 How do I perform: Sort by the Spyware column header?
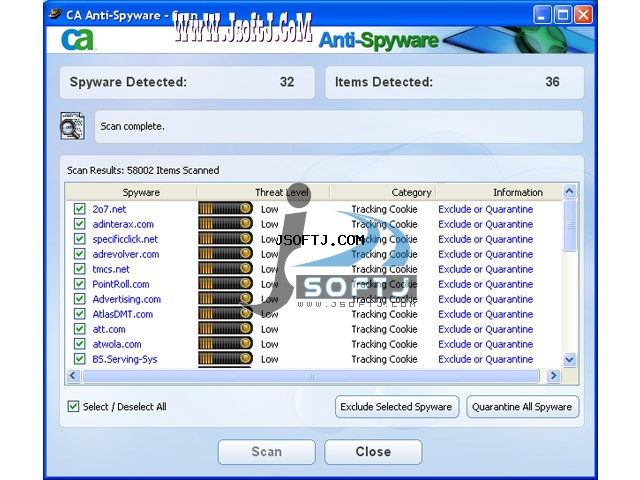[131, 192]
